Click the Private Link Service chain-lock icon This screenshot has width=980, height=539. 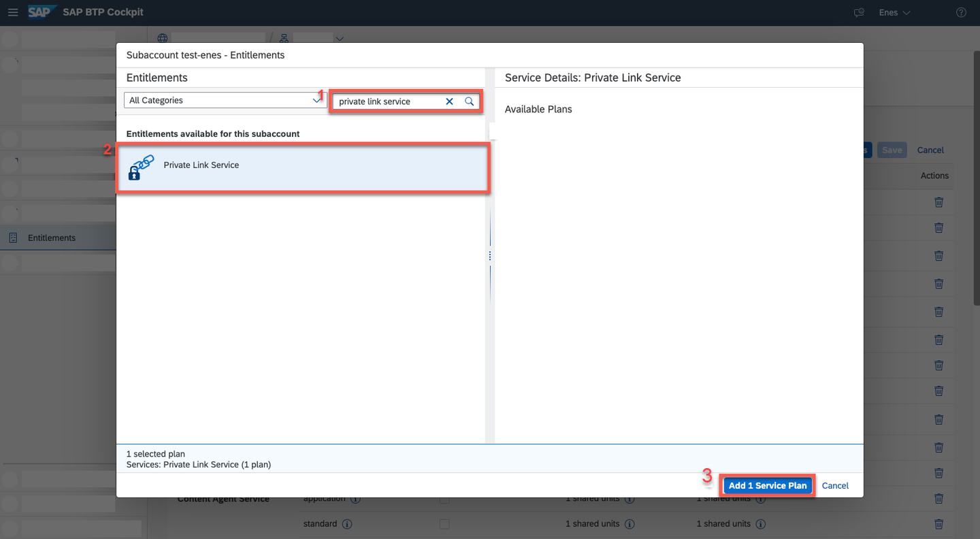141,167
